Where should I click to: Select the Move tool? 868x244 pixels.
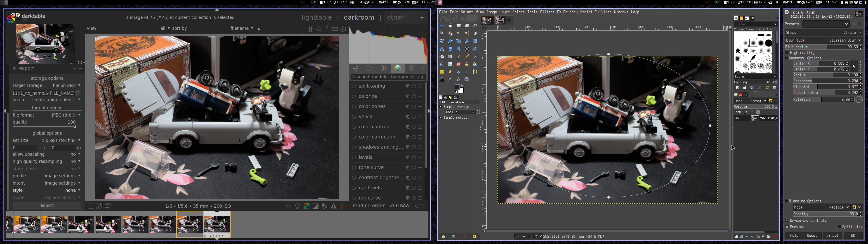(442, 26)
